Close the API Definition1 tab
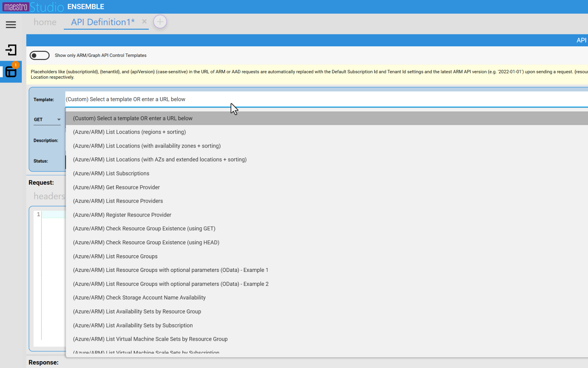The height and width of the screenshot is (368, 588). 144,21
